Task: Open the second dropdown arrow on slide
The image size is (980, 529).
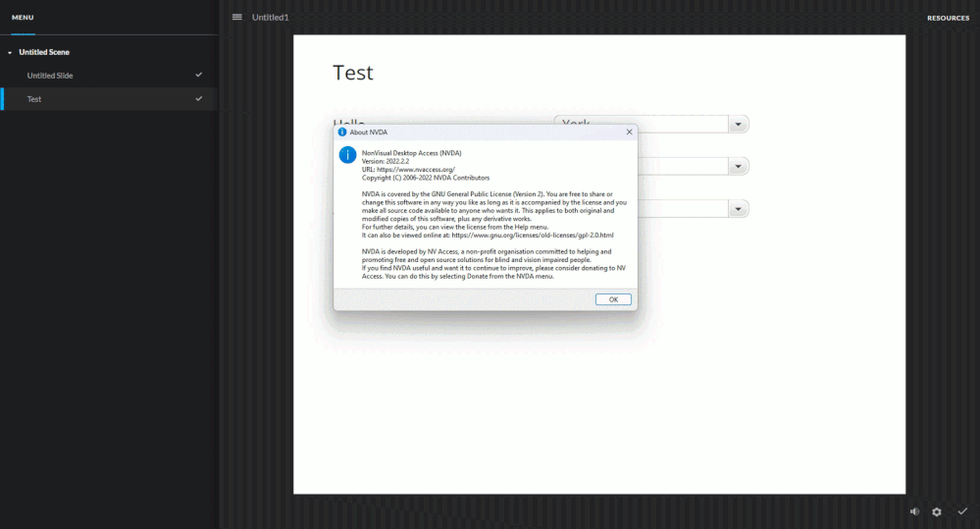Action: point(738,166)
